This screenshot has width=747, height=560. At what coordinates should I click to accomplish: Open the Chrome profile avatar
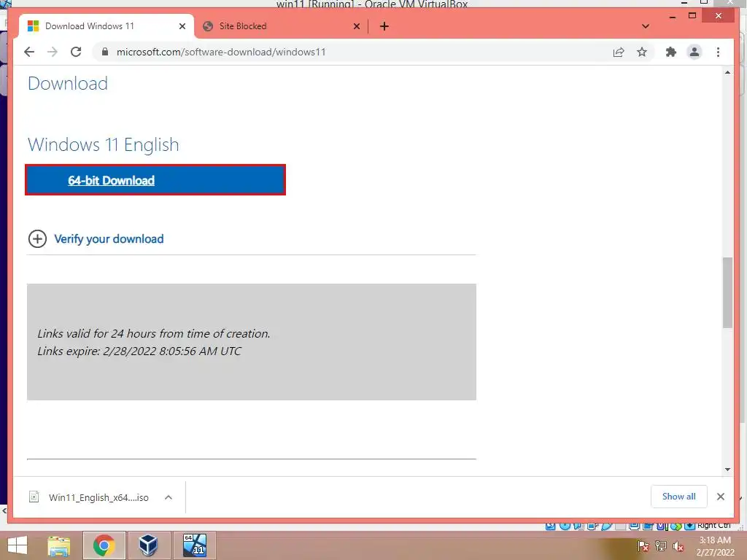[694, 52]
